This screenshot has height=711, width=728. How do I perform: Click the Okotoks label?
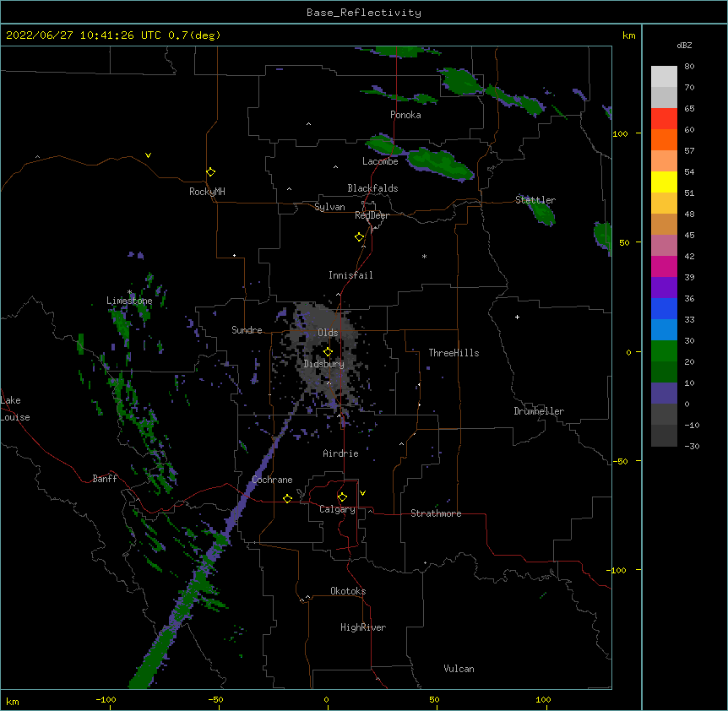(348, 591)
